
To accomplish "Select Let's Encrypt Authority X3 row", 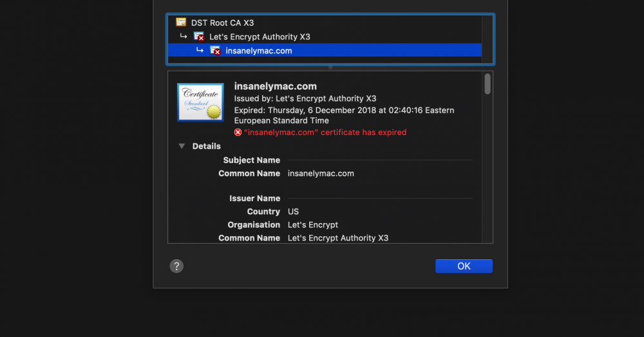I will point(325,37).
